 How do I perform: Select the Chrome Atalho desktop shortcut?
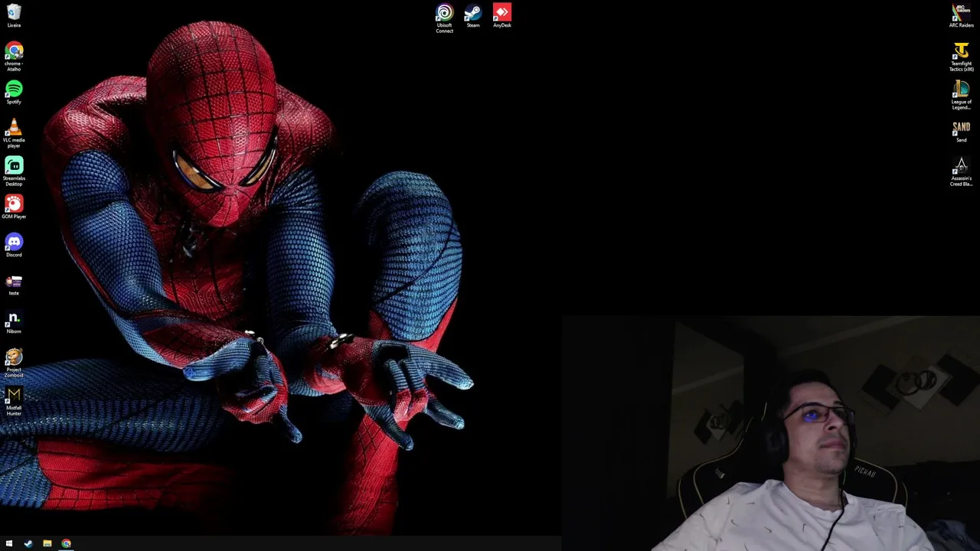14,57
